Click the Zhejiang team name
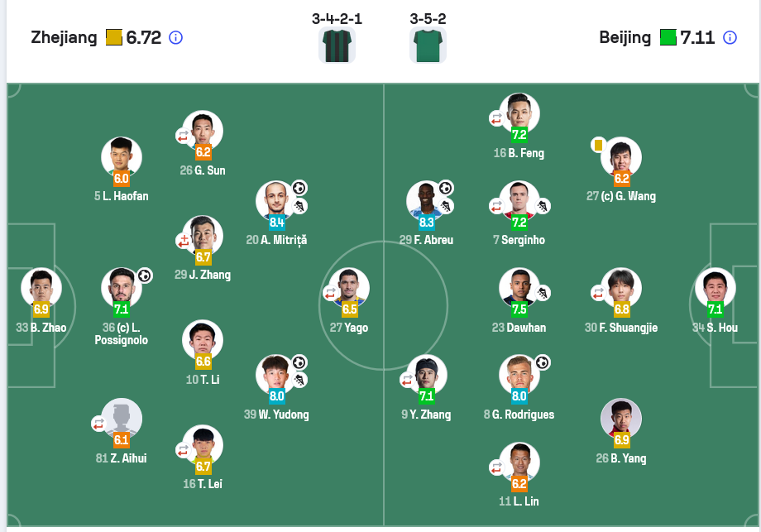 (64, 38)
